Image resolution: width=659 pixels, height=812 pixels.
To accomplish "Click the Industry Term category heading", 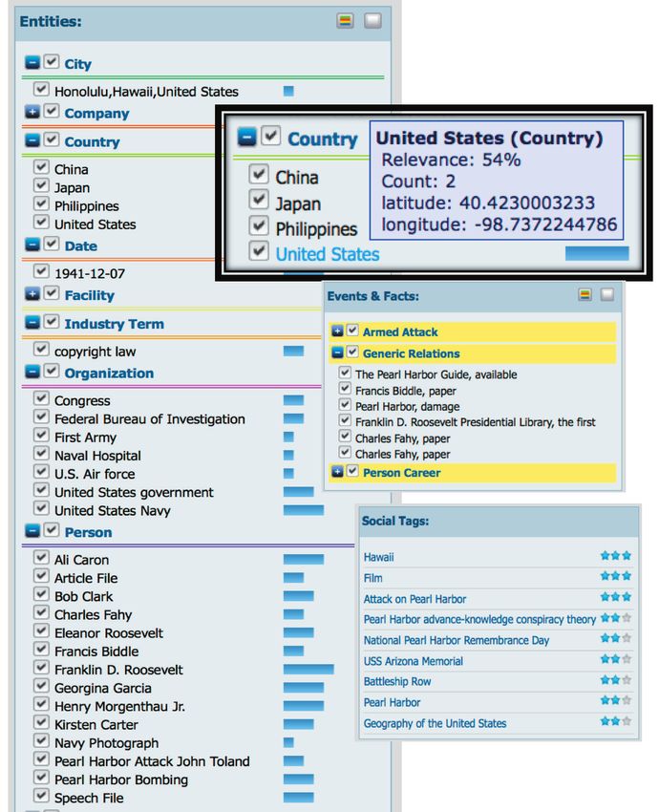I will coord(114,324).
